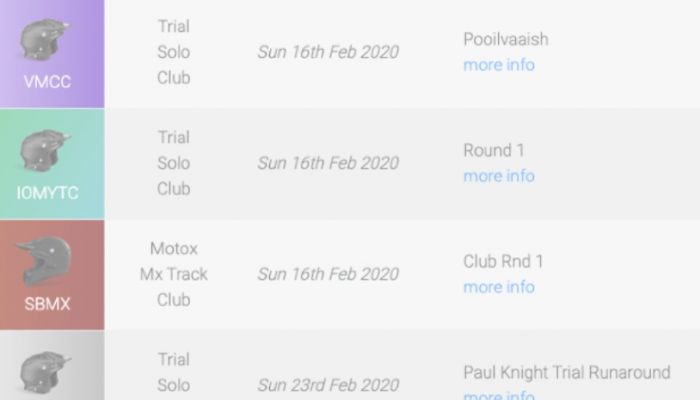Click Paul Knight Trial Runaround title
700x400 pixels.
(567, 372)
